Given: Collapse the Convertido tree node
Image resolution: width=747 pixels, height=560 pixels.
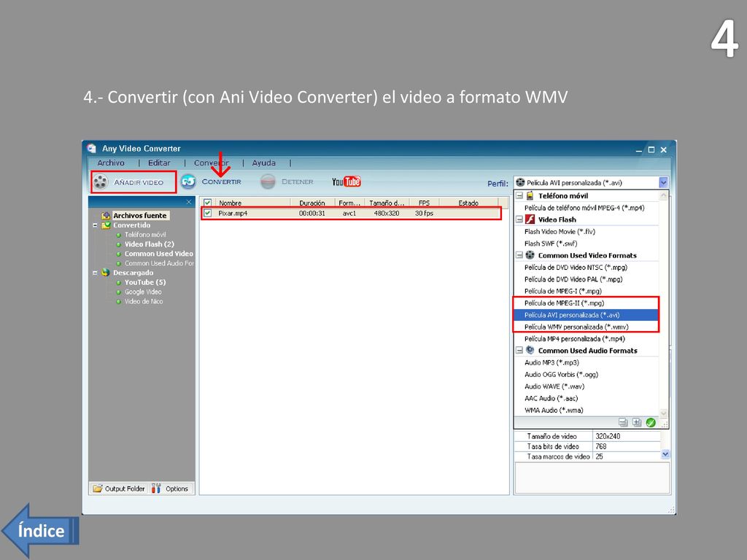Looking at the screenshot, I should [x=96, y=225].
